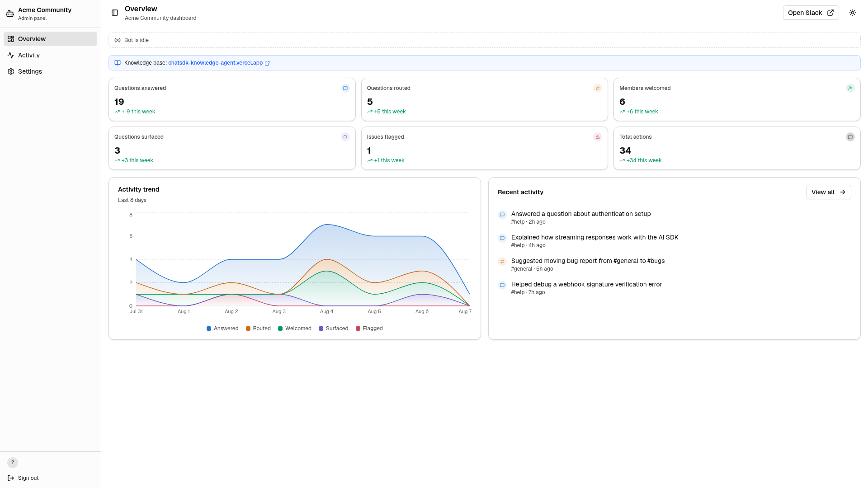Click the '+6 this week' text
This screenshot has height=488, width=868.
coord(642,112)
